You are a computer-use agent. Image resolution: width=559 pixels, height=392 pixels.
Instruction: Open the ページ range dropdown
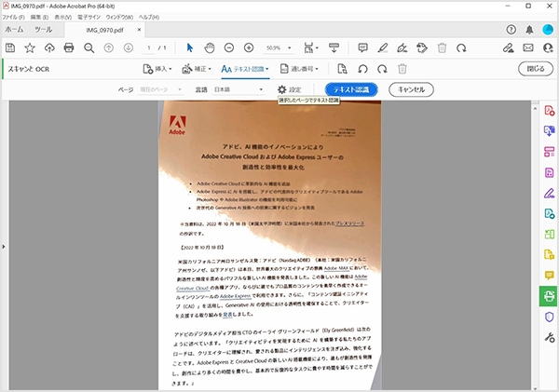click(x=160, y=89)
